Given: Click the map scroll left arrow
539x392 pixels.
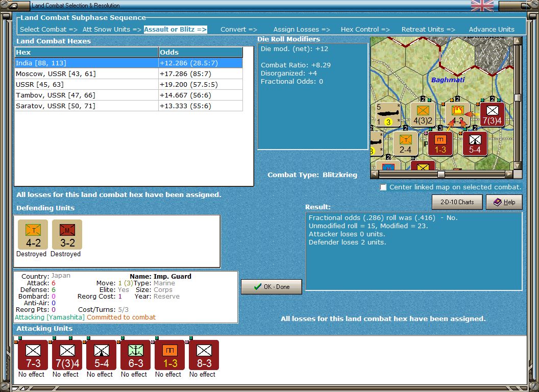Looking at the screenshot, I should (x=375, y=175).
